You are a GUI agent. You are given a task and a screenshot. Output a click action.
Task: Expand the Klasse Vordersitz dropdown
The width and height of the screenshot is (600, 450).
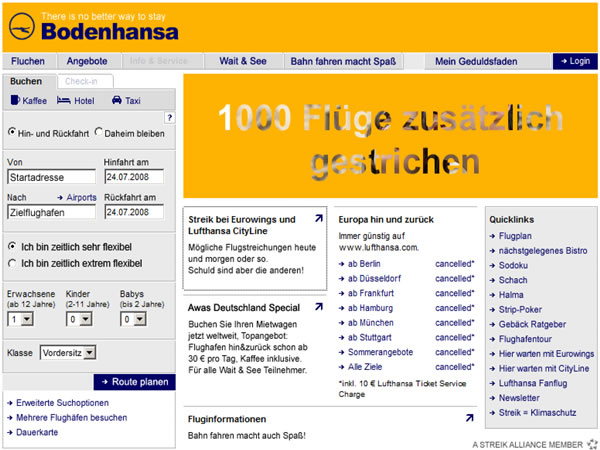90,352
